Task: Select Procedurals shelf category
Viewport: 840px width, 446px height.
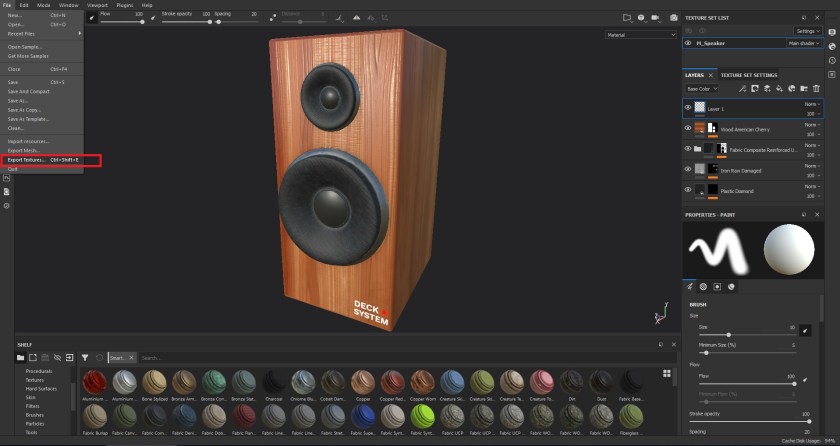Action: coord(39,371)
